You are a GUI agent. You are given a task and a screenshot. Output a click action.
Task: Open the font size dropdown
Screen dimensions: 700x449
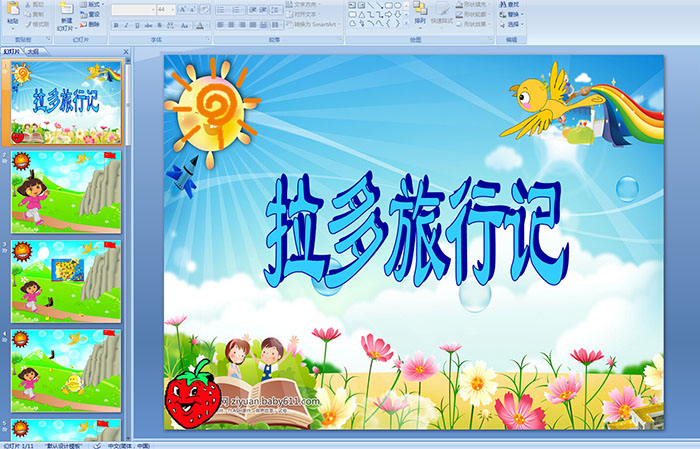(174, 9)
